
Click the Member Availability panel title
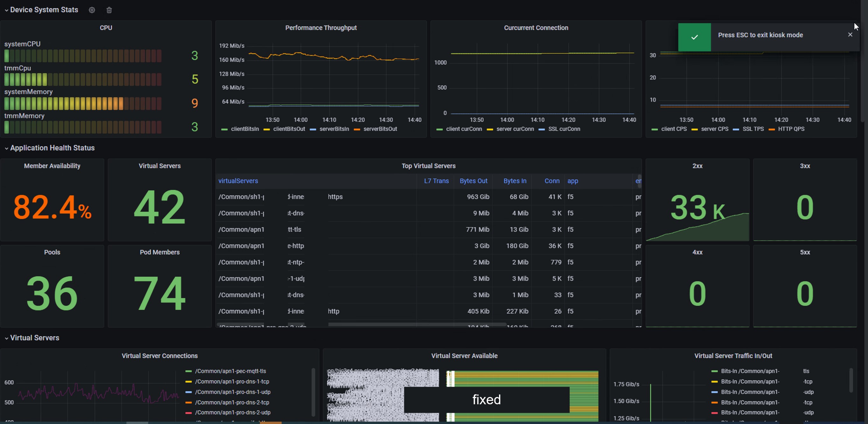pos(52,166)
